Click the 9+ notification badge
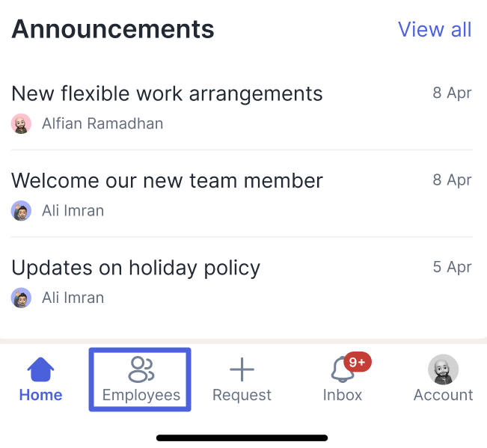 coord(358,363)
